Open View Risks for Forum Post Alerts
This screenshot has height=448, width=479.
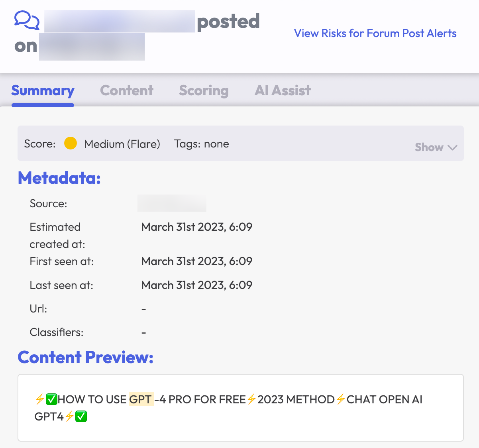pyautogui.click(x=375, y=33)
